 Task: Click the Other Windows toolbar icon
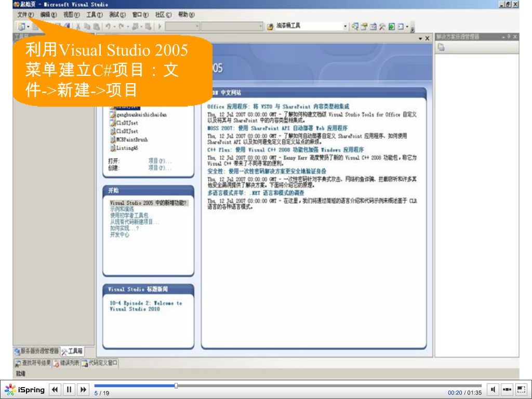[401, 26]
